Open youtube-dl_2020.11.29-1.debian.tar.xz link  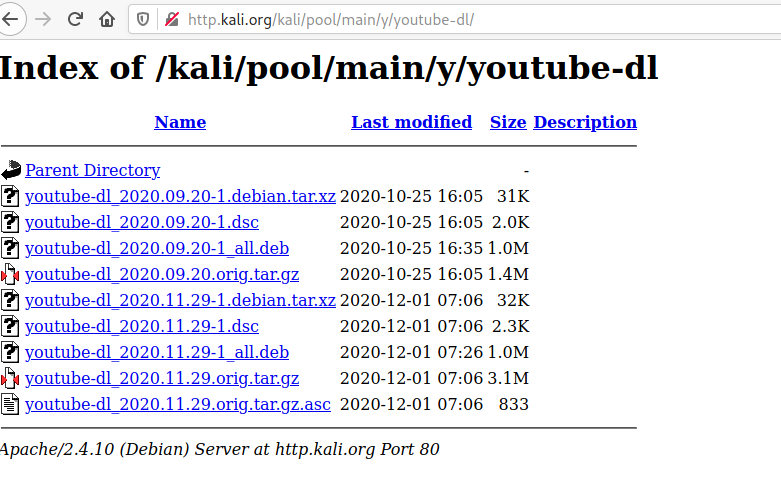180,301
